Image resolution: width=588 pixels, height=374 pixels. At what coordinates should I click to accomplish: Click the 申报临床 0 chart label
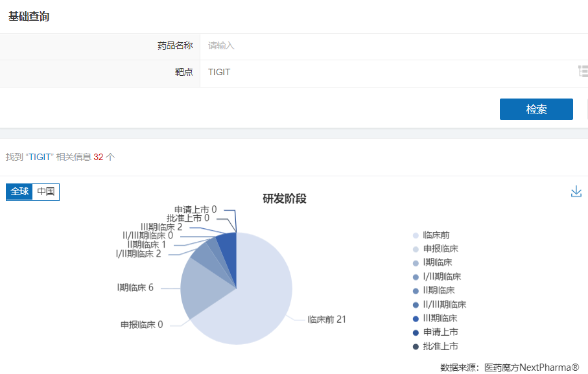(x=142, y=325)
